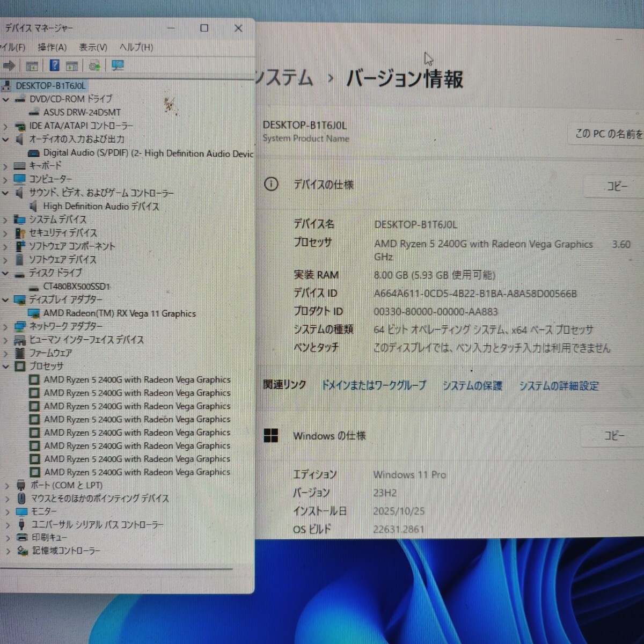Collapse the オーディオの入力および出力 node
Screen dimensions: 644x644
(5, 140)
